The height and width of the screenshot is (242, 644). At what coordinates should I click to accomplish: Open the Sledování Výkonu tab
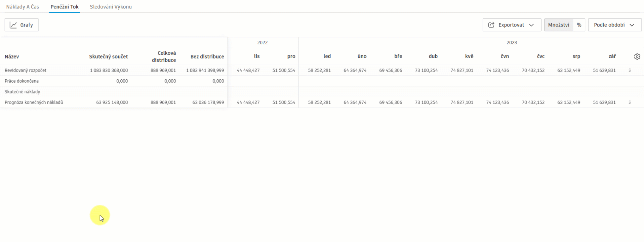tap(111, 7)
